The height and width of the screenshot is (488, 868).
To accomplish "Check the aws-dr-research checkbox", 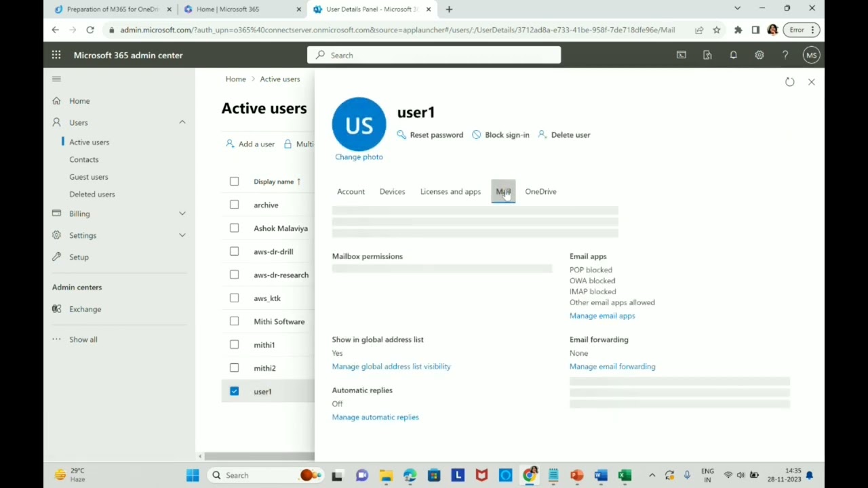I will click(234, 274).
